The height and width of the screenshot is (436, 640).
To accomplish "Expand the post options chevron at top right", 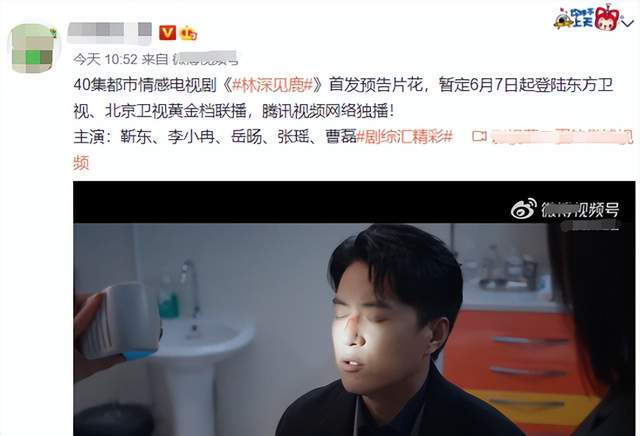I will (627, 23).
